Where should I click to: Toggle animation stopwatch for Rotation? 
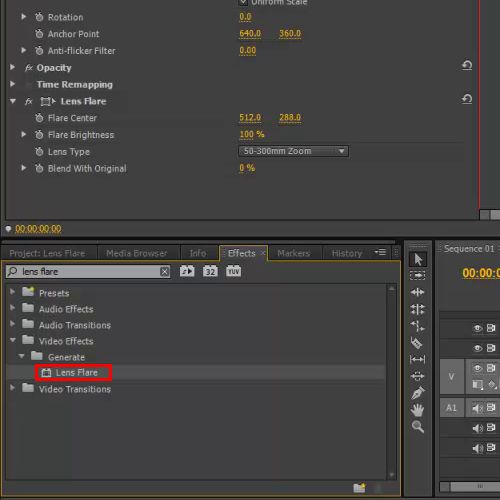point(39,17)
